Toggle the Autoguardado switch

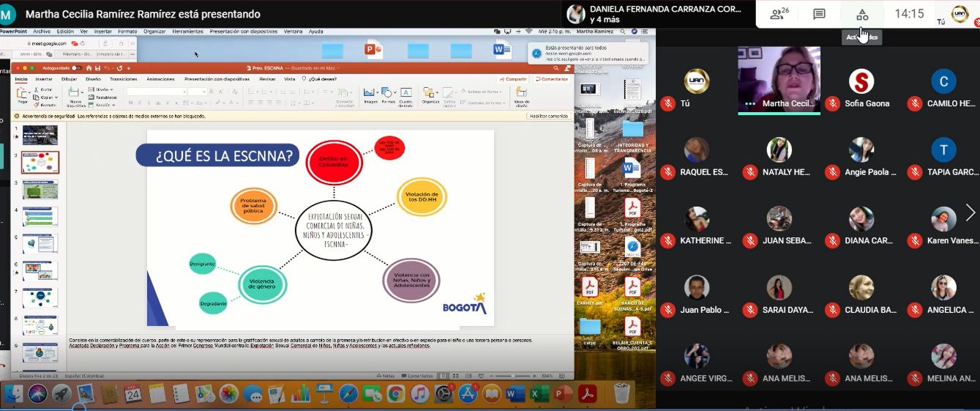pyautogui.click(x=75, y=68)
